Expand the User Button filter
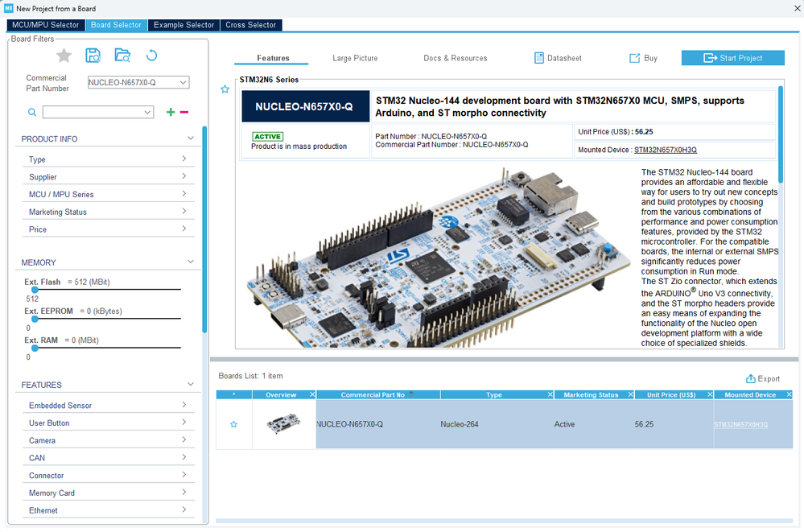Viewport: 804px width, 532px height. (184, 423)
